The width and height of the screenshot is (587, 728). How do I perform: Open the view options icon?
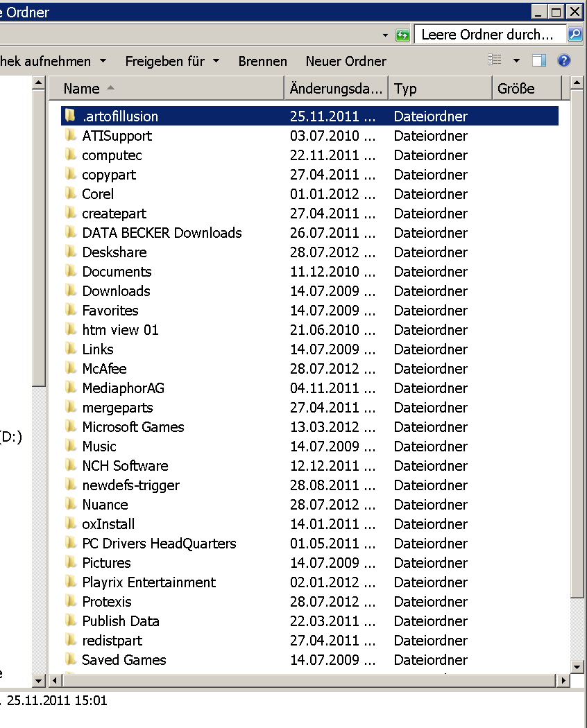point(495,60)
